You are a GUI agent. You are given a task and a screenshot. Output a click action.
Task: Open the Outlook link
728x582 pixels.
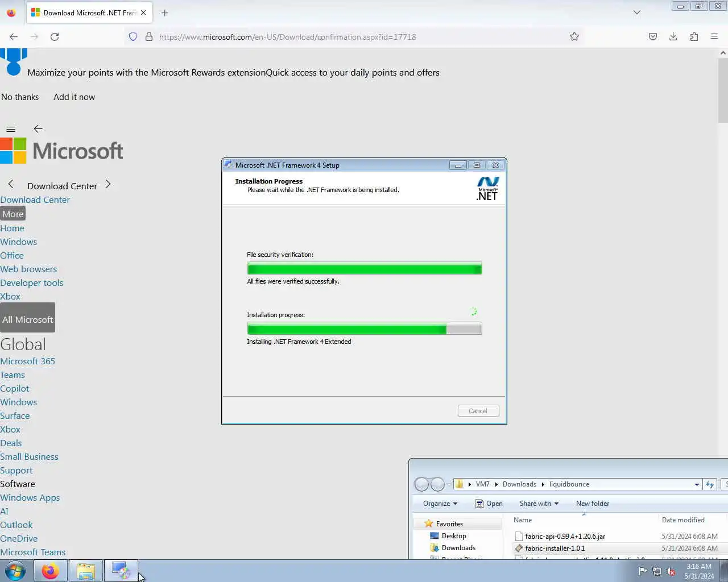pyautogui.click(x=16, y=525)
